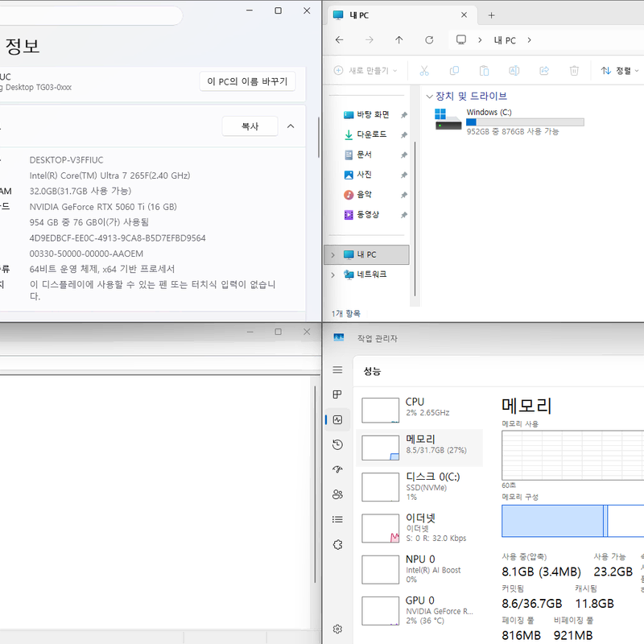Click the 1개 항목 status bar text
The height and width of the screenshot is (644, 644).
346,313
